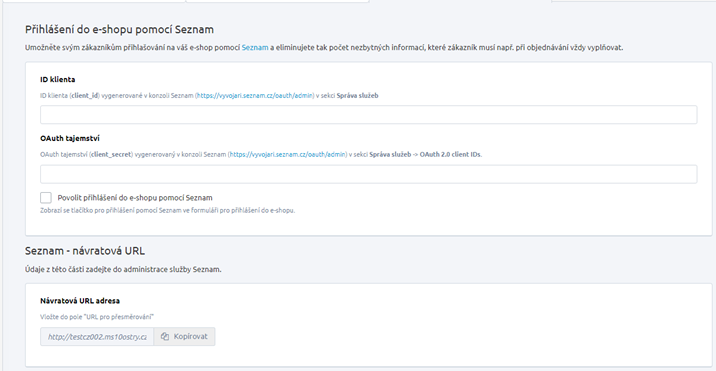Click the hint text Vložte do pole "URL pro přesměrování"
The height and width of the screenshot is (371, 716).
click(x=97, y=317)
